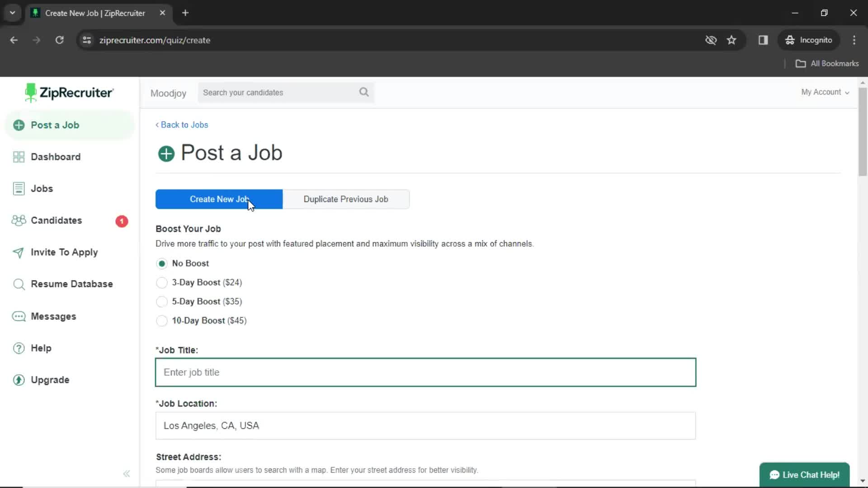Click the Post a Job icon

(x=19, y=125)
